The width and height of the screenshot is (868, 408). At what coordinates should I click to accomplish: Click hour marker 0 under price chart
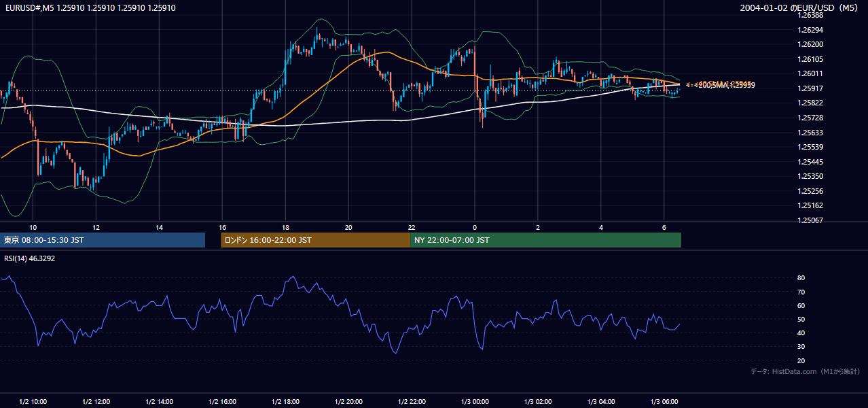pos(475,227)
